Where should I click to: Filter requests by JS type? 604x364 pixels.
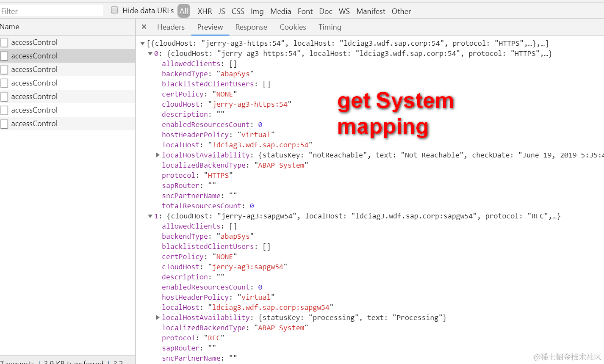tap(222, 11)
